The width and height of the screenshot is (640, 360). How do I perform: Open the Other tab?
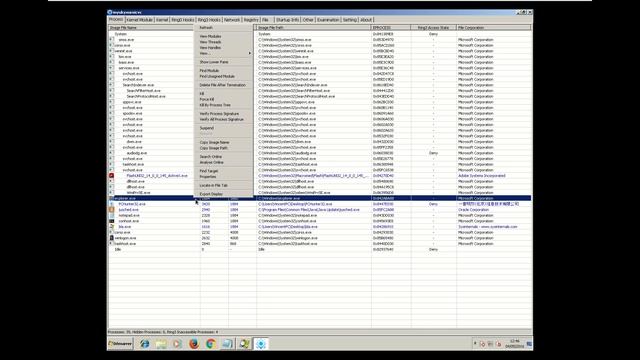[x=308, y=20]
